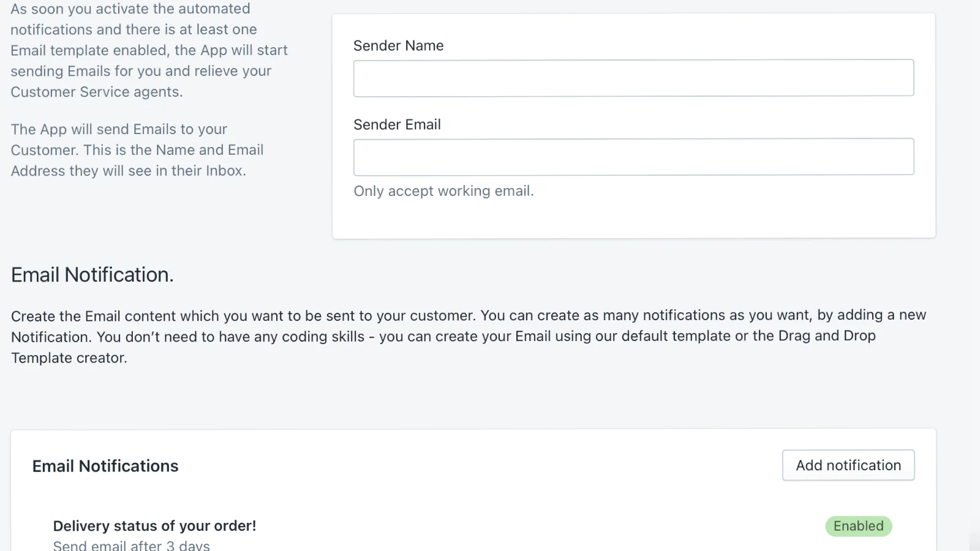The width and height of the screenshot is (980, 551).
Task: Click the 'Sender Name' field label
Action: pyautogui.click(x=398, y=45)
